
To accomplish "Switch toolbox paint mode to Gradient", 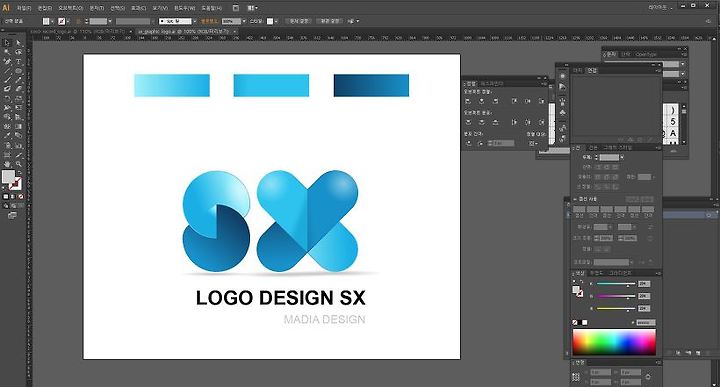I will coord(13,196).
